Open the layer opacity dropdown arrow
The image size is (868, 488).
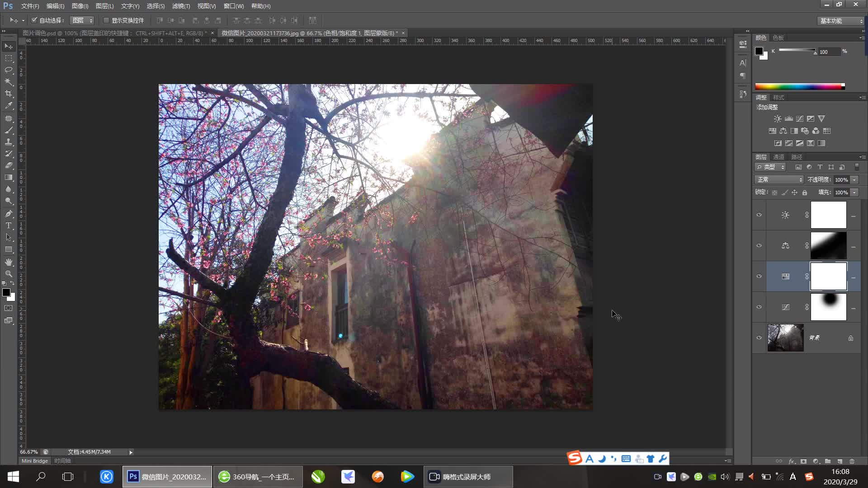[x=854, y=180]
